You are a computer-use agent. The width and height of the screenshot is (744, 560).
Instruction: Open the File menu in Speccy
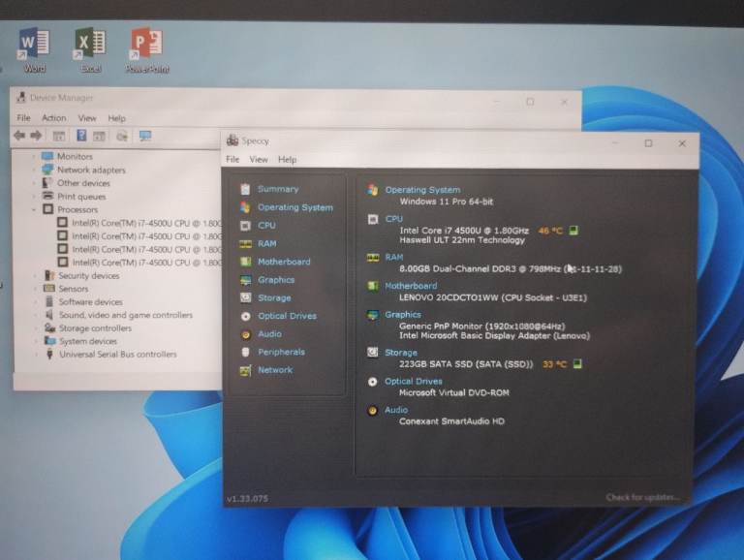(232, 160)
